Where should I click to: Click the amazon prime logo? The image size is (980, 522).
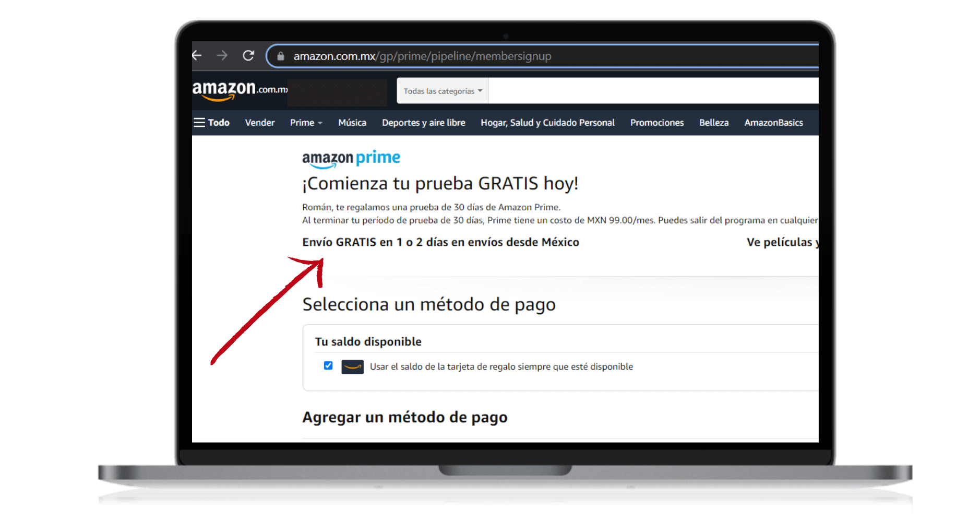pyautogui.click(x=351, y=159)
